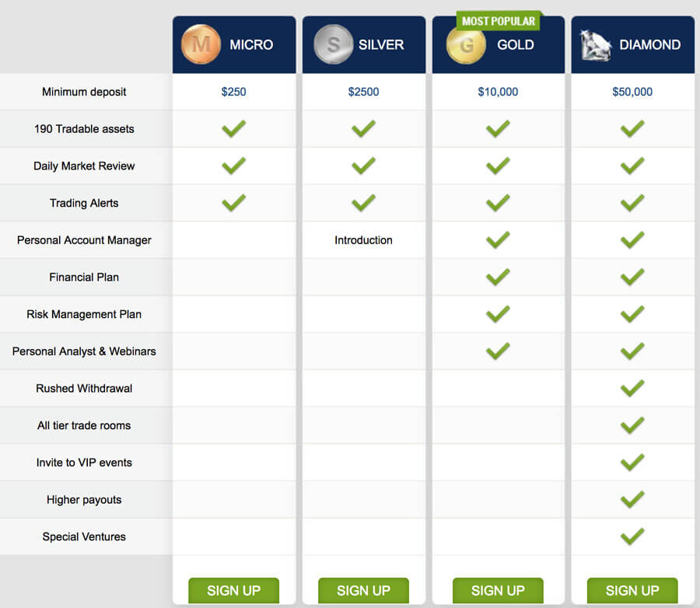The width and height of the screenshot is (700, 608).
Task: Click the MOST POPULAR badge above Gold
Action: [498, 20]
